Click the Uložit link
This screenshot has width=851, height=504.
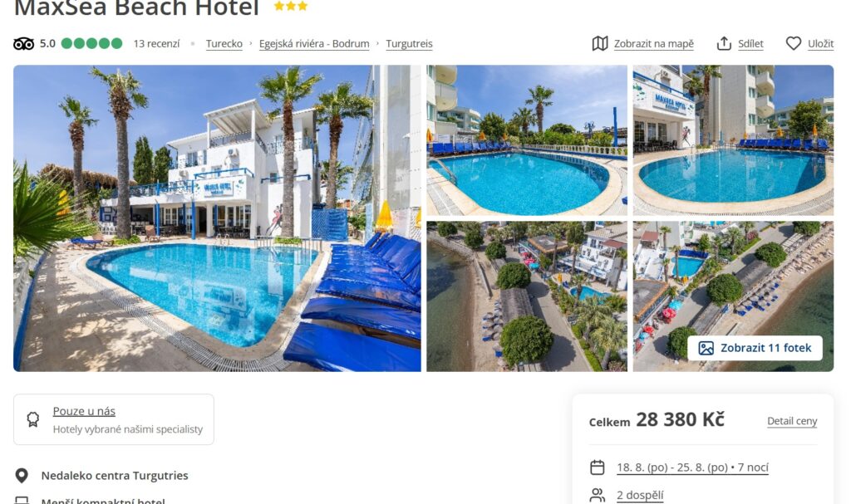pos(820,43)
